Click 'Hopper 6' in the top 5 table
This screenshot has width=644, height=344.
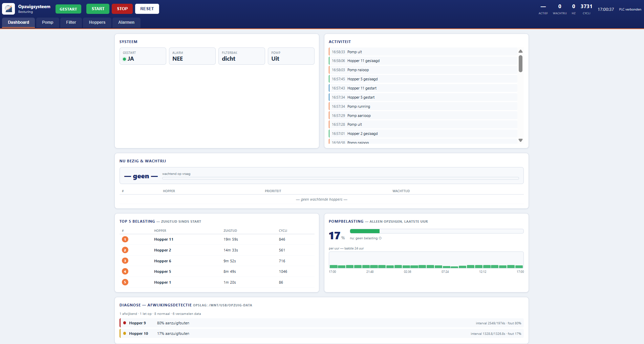coord(163,261)
